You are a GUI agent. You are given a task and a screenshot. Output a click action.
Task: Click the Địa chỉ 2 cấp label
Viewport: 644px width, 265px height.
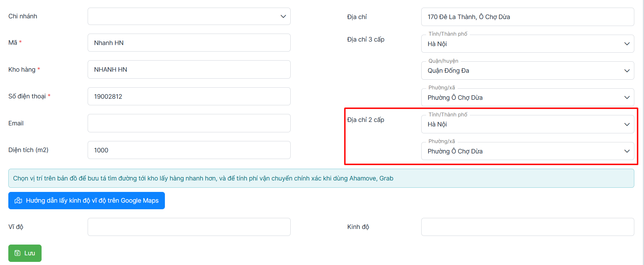click(365, 120)
